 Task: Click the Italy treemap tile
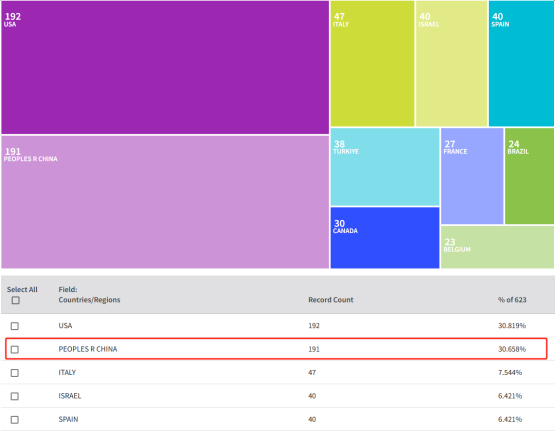[x=372, y=63]
